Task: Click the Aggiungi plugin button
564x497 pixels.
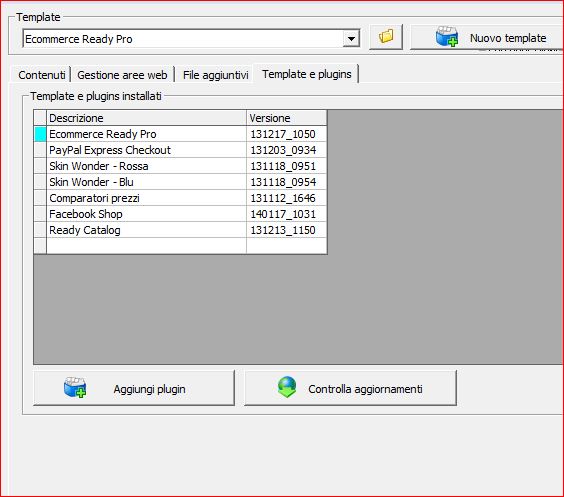Action: [x=134, y=388]
